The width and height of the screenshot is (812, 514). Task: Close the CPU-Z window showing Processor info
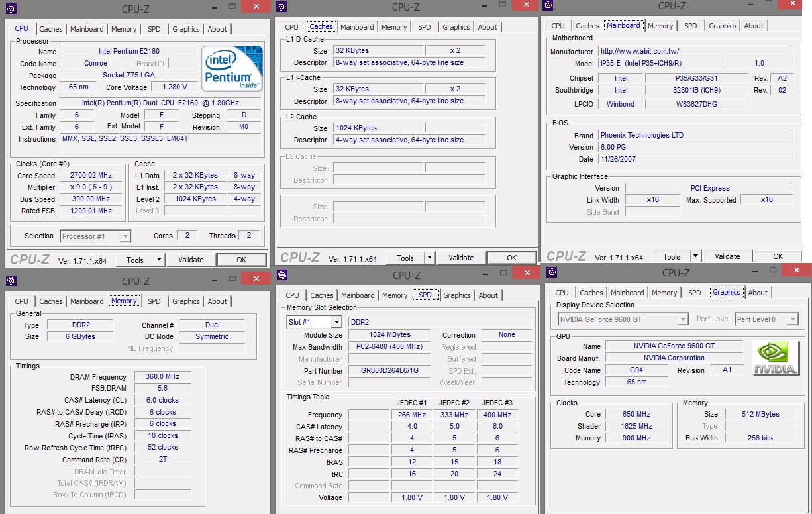pos(255,7)
